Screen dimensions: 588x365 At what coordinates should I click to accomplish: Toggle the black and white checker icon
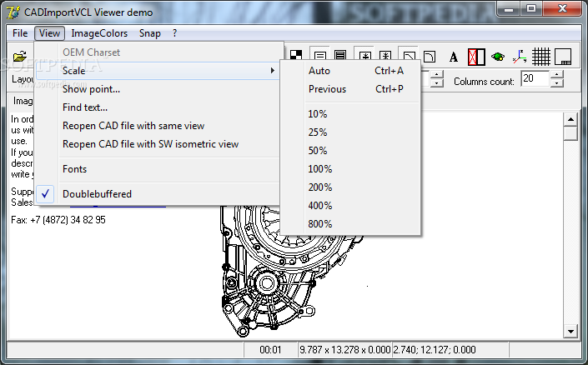[x=296, y=55]
